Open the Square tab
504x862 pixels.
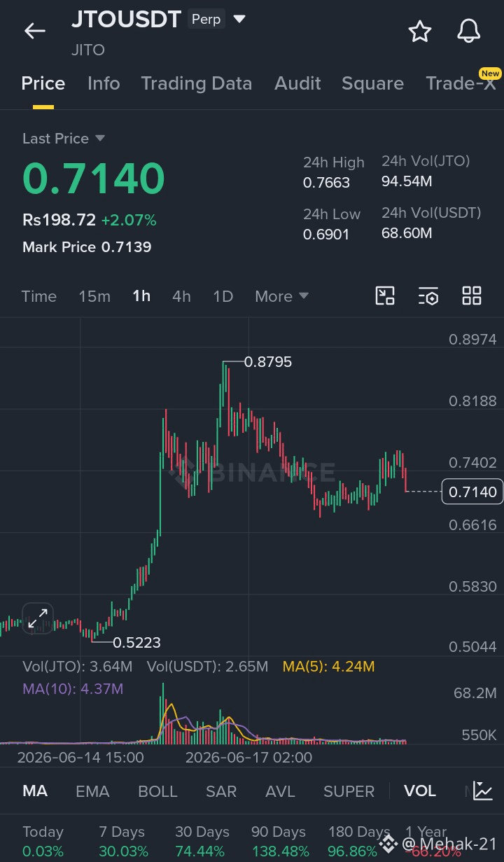point(372,83)
